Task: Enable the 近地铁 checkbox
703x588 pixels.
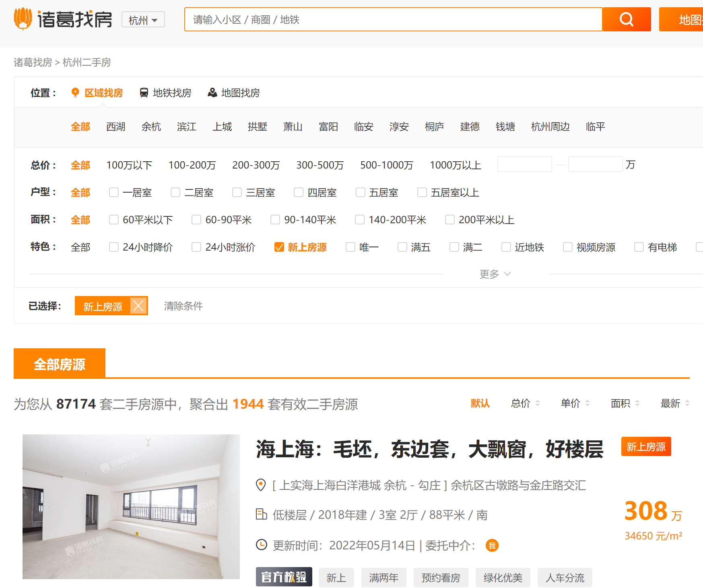Action: click(x=506, y=247)
